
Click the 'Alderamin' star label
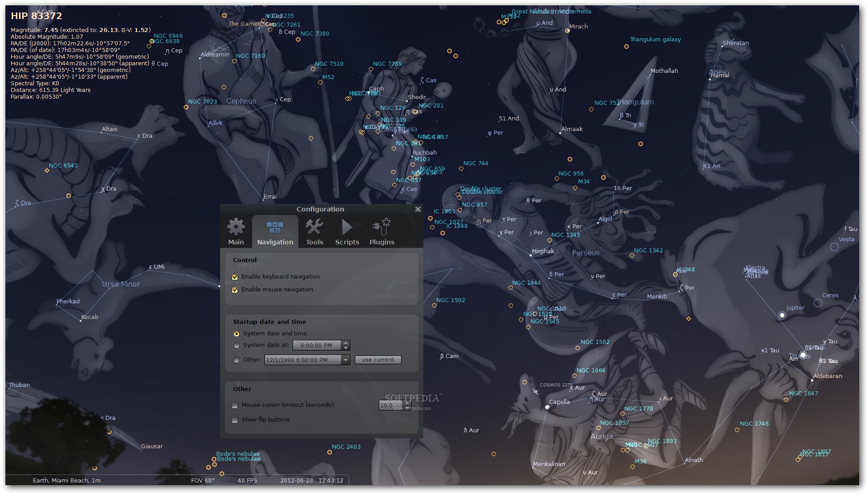[215, 54]
